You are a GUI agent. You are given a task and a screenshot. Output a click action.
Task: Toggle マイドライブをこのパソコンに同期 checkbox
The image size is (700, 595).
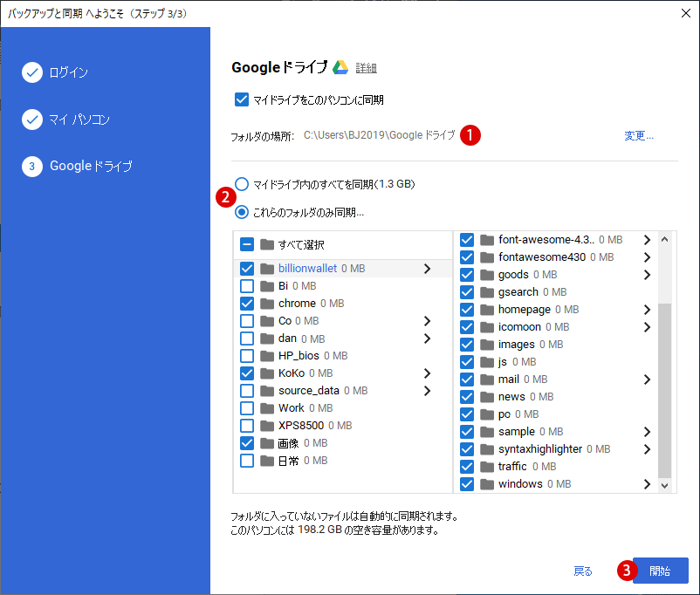[242, 99]
